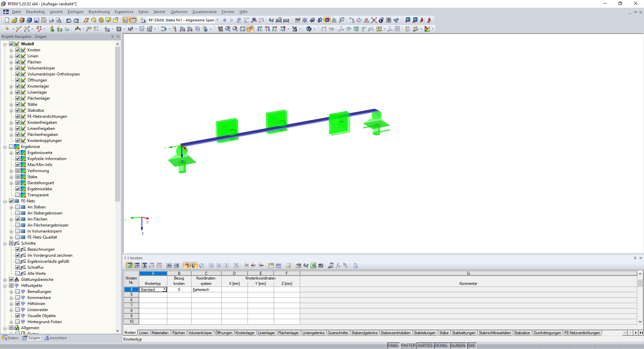The width and height of the screenshot is (644, 349).
Task: Open the calculator icon in the table toolbar
Action: (321, 265)
